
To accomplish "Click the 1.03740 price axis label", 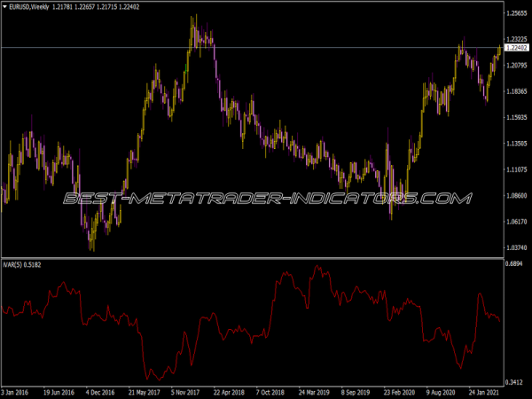I will coord(516,247).
